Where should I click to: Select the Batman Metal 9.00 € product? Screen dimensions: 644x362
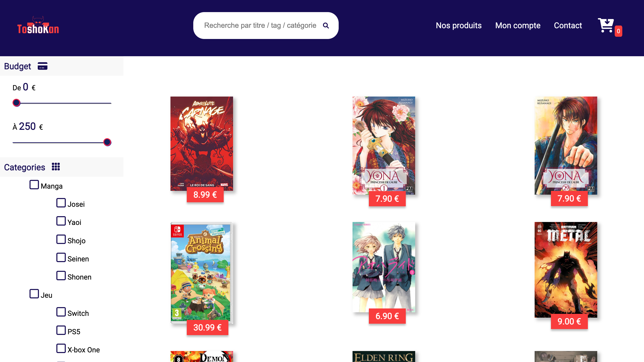[566, 270]
